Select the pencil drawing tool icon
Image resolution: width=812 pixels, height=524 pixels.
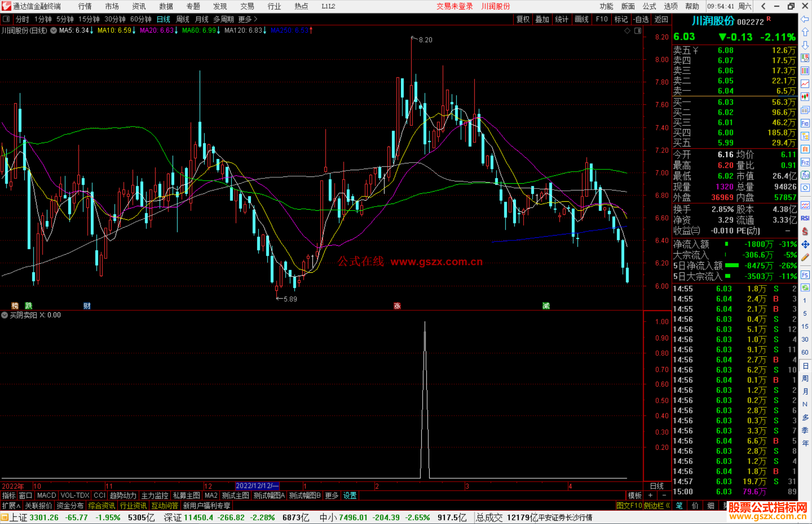(805, 258)
